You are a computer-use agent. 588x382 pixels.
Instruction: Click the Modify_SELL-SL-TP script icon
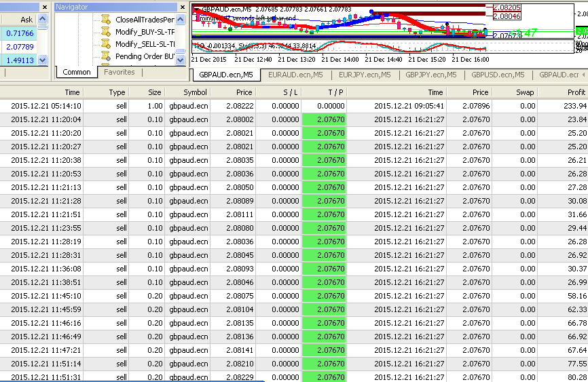click(106, 44)
